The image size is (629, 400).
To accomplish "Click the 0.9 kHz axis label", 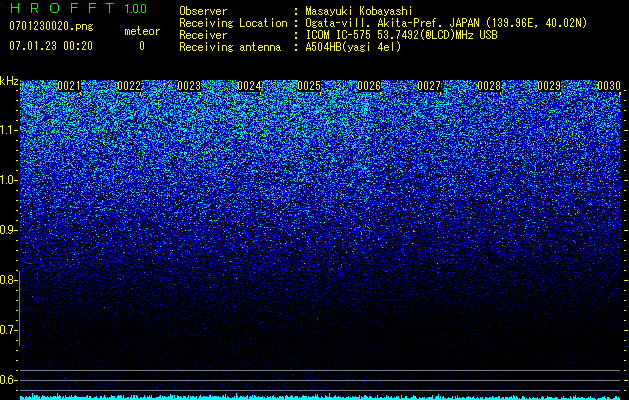I will pyautogui.click(x=8, y=230).
